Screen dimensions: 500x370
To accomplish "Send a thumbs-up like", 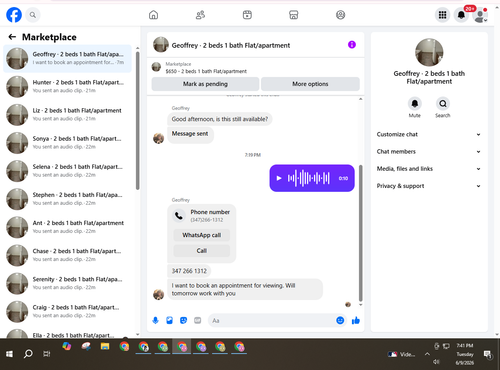I will point(356,321).
